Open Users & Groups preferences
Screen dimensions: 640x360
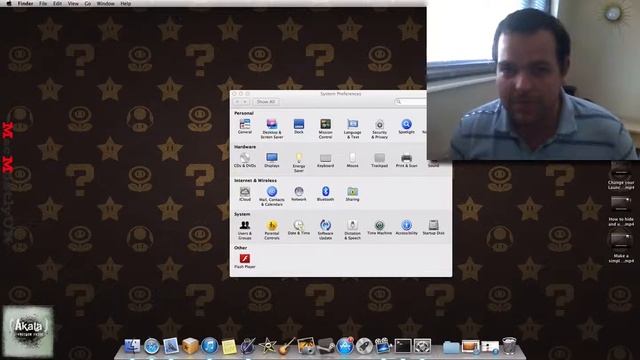coord(245,229)
